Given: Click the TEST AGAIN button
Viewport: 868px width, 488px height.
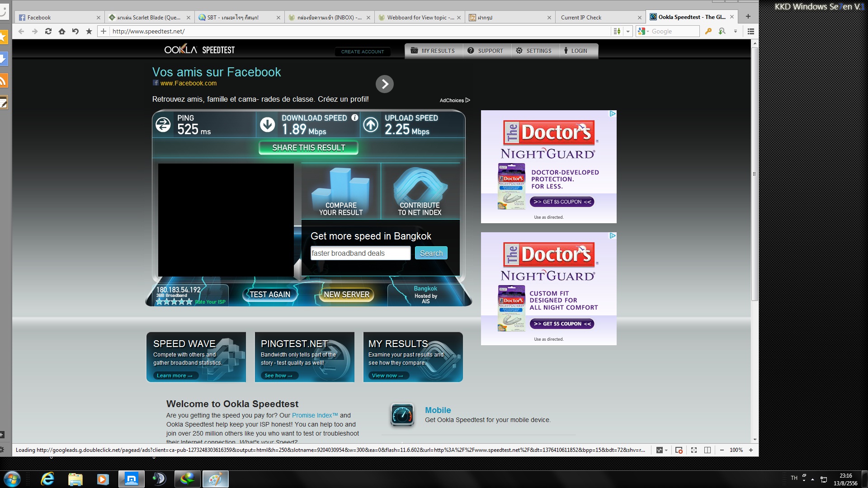Looking at the screenshot, I should (x=270, y=295).
